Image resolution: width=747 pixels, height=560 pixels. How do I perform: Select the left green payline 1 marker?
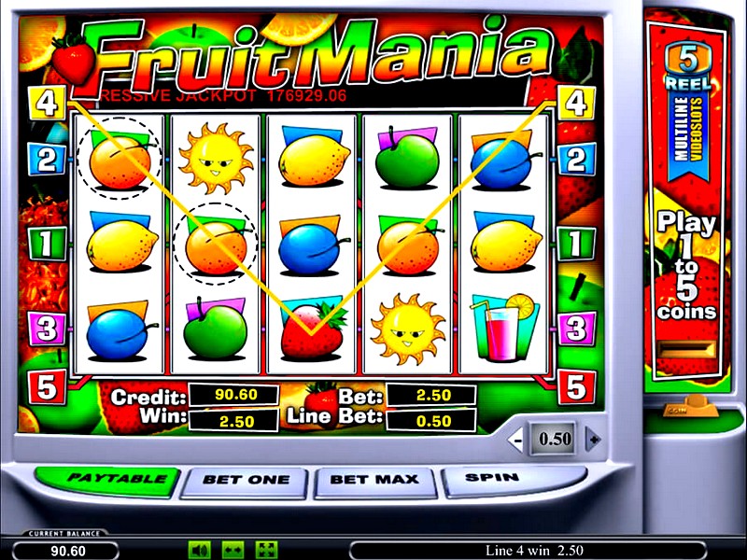coord(46,244)
